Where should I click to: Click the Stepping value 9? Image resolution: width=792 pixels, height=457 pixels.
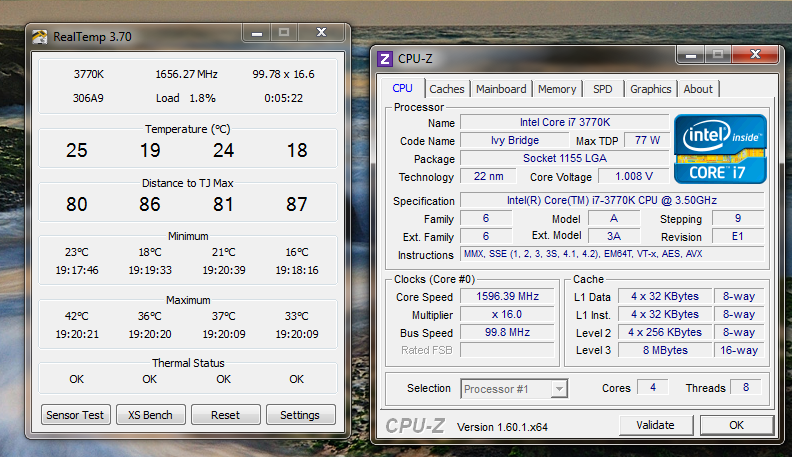[737, 219]
